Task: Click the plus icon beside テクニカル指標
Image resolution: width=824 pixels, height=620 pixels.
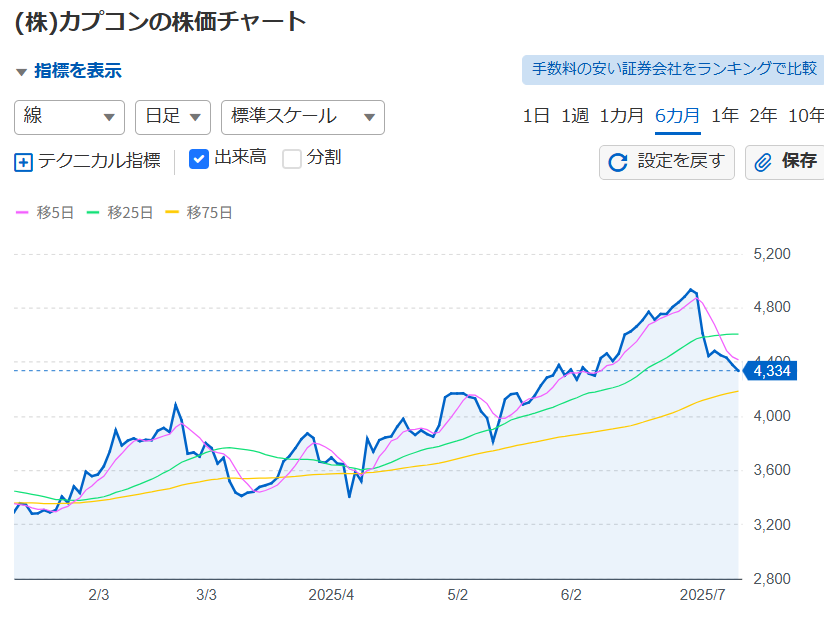Action: coord(23,162)
